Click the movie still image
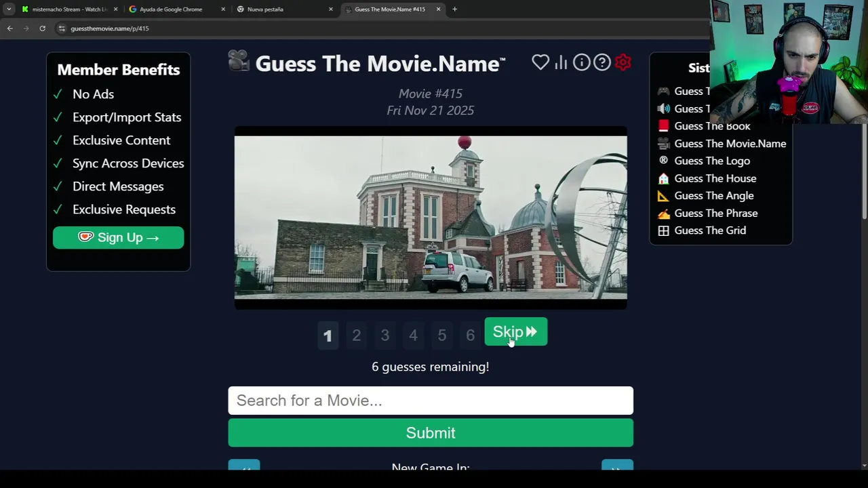868x488 pixels. [x=431, y=218]
